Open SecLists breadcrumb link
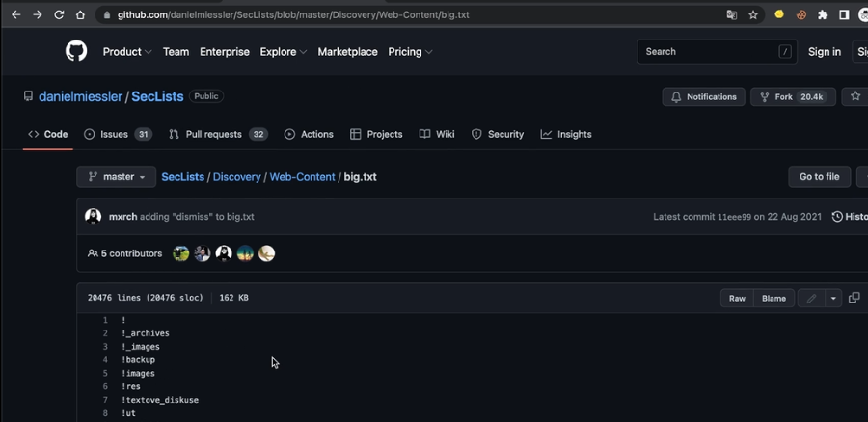The width and height of the screenshot is (868, 422). tap(182, 177)
